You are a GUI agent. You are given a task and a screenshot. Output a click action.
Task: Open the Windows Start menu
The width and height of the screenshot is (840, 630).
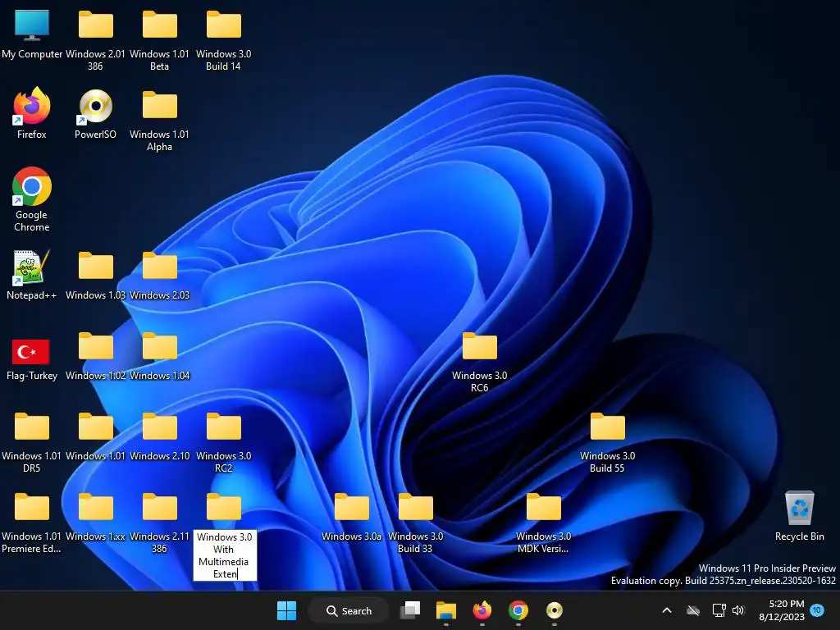pyautogui.click(x=286, y=610)
